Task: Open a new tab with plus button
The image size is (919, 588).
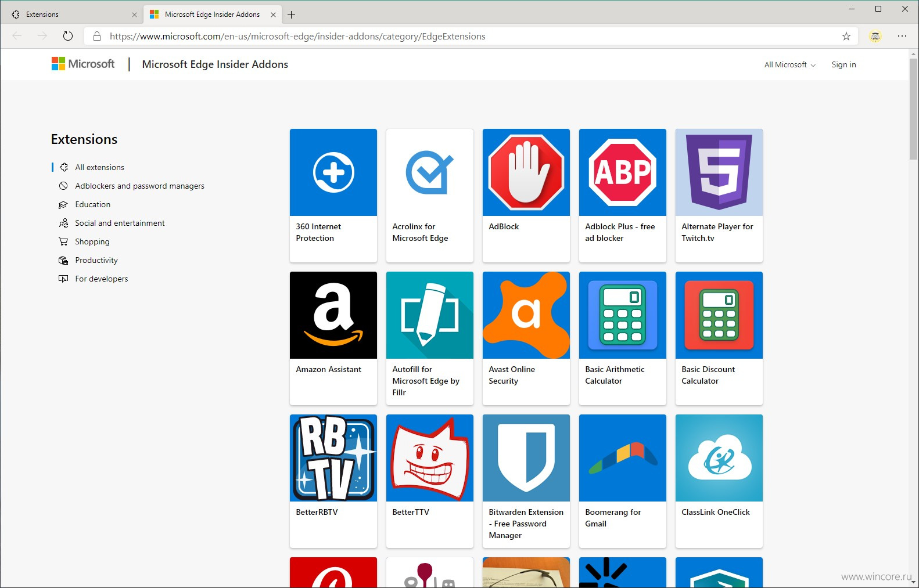Action: 292,15
